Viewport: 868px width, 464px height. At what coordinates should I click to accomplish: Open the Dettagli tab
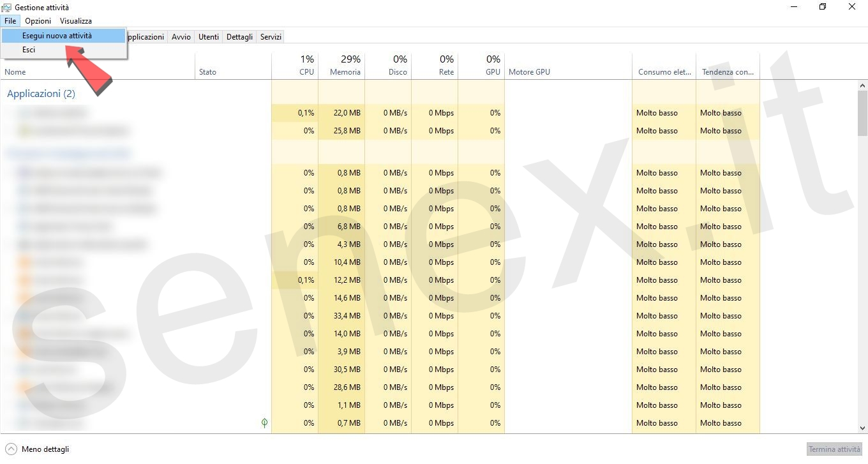(x=239, y=37)
